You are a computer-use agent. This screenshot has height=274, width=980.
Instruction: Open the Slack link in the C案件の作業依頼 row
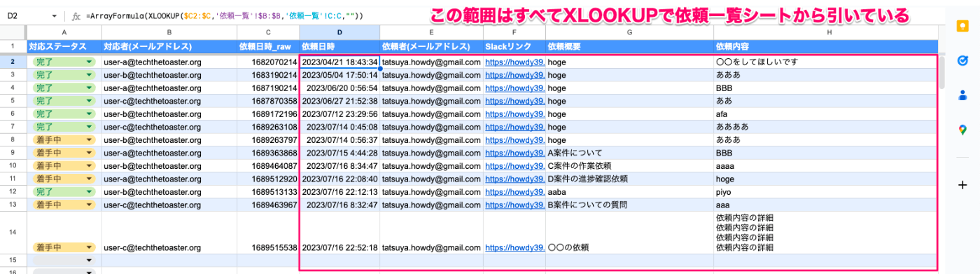514,165
